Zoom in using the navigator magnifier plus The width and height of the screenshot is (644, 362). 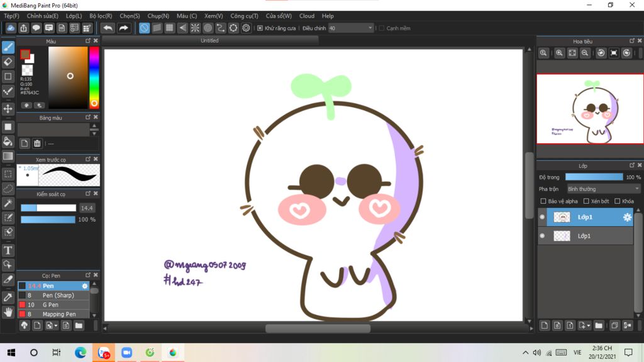[x=559, y=53]
